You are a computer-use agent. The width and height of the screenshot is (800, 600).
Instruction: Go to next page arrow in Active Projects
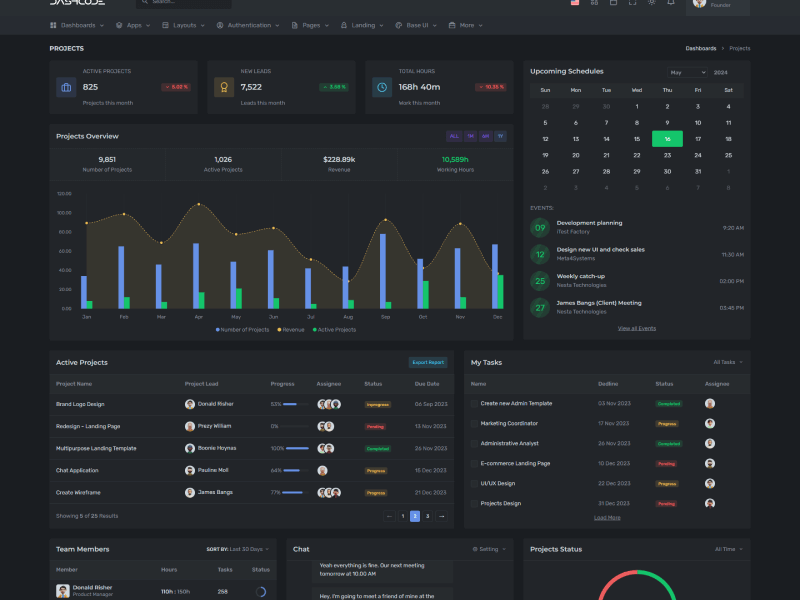click(441, 516)
